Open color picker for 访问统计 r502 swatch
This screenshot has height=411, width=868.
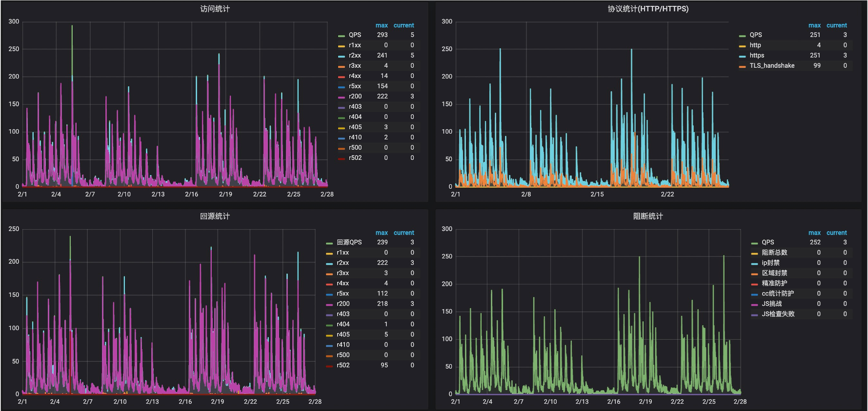tap(342, 159)
